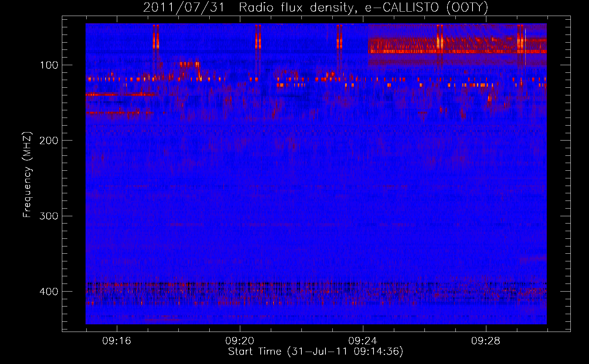Image resolution: width=589 pixels, height=364 pixels.
Task: Click the 400 frequency tick label
Action: [x=49, y=292]
